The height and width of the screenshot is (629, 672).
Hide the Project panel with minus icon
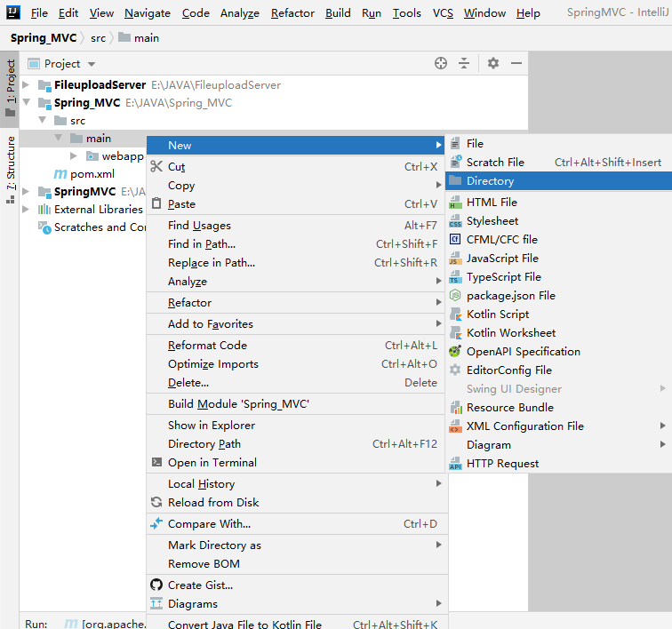click(x=516, y=63)
